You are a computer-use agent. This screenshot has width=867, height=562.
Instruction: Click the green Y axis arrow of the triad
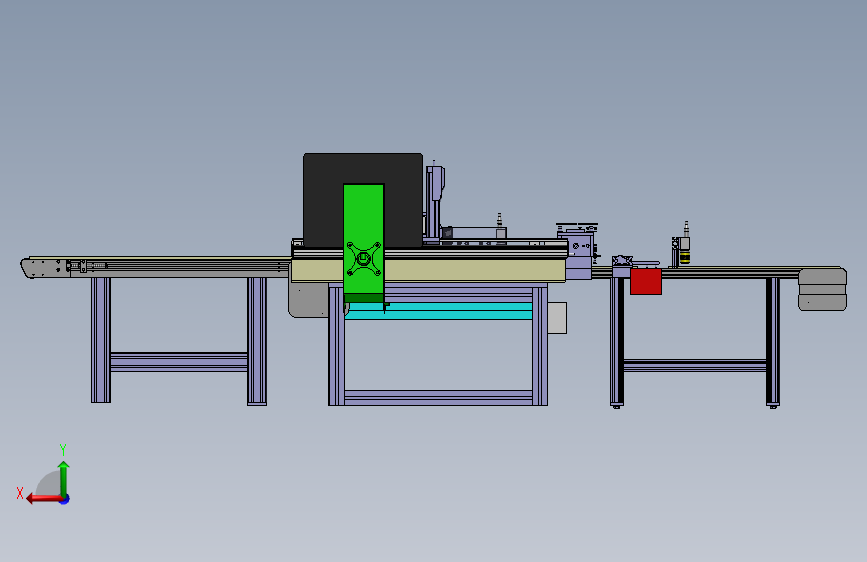64,478
